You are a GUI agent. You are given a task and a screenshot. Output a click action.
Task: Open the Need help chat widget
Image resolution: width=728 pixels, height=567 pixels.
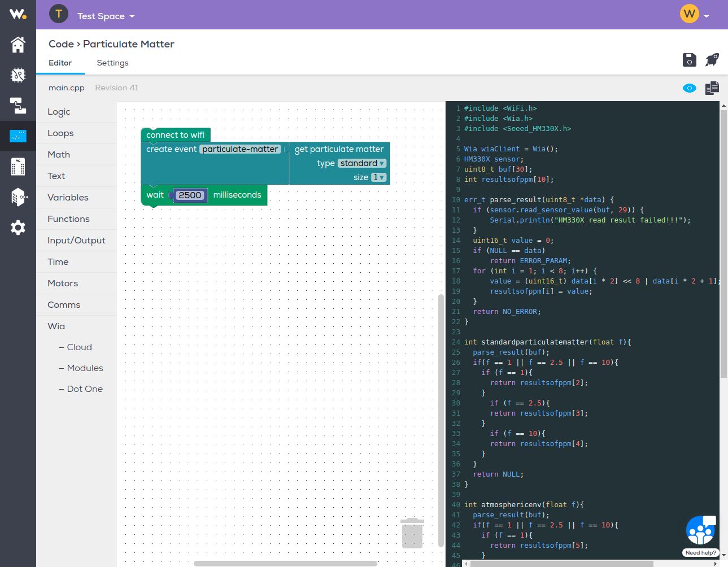pos(700,535)
